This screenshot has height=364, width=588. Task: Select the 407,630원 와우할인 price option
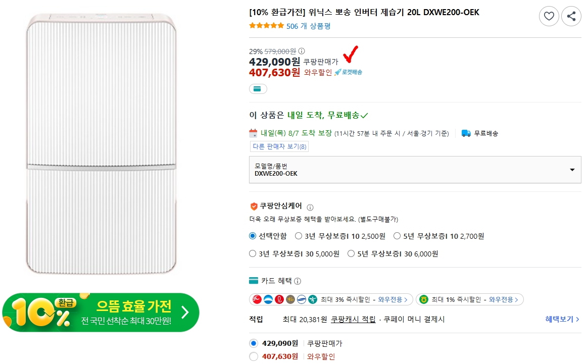(x=254, y=356)
